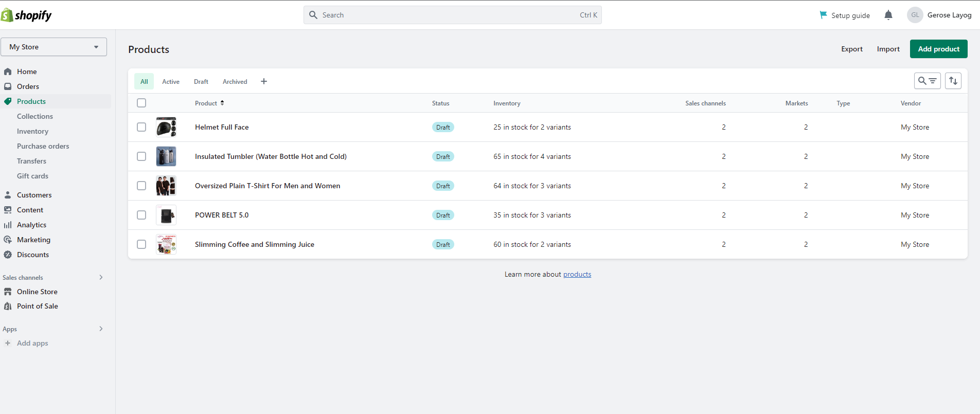Open Discounts in the sidebar
This screenshot has height=414, width=980.
pyautogui.click(x=32, y=255)
